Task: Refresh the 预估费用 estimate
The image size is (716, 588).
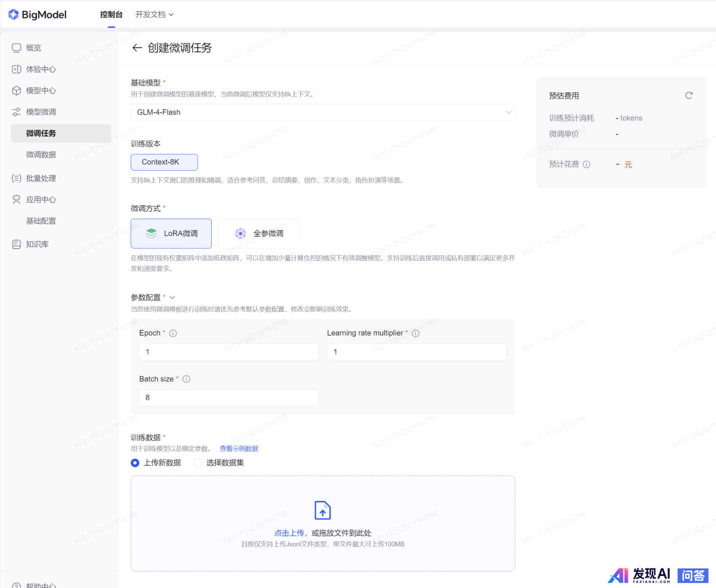Action: [689, 96]
